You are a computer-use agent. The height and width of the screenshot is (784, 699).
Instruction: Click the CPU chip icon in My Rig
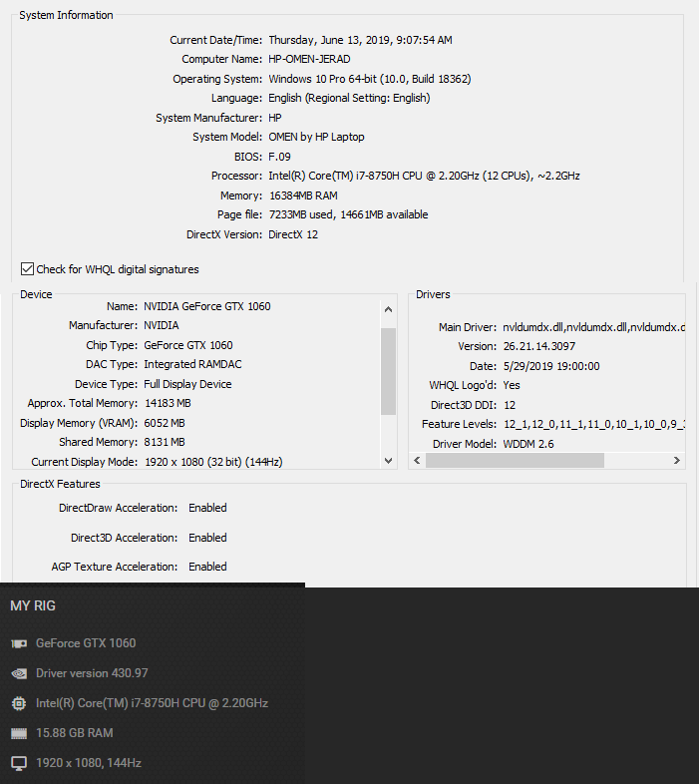19,703
